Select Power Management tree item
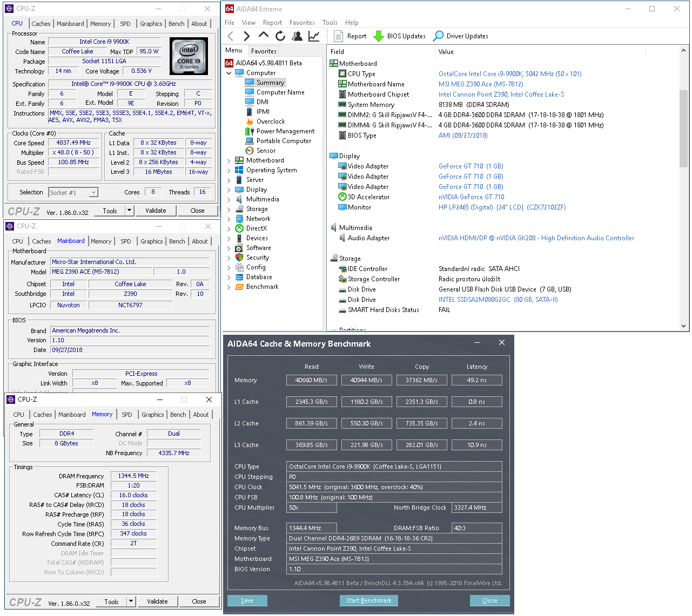This screenshot has width=692, height=616. point(285,131)
